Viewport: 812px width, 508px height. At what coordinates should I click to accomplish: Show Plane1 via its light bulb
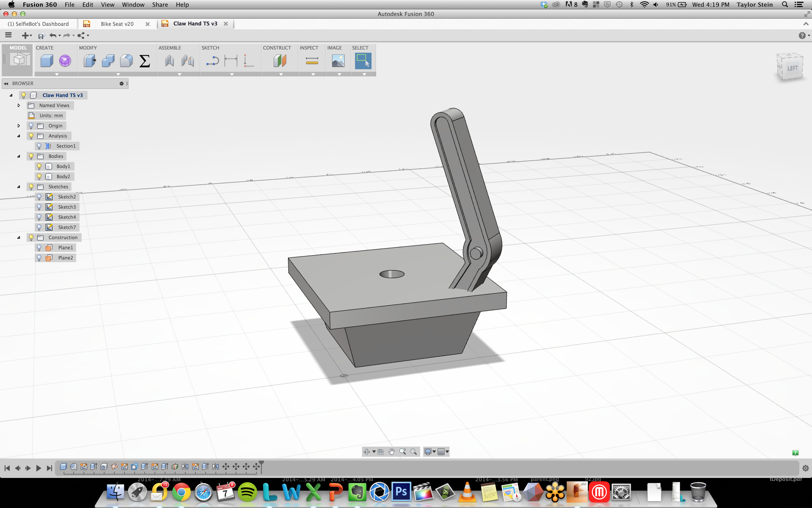pos(39,248)
